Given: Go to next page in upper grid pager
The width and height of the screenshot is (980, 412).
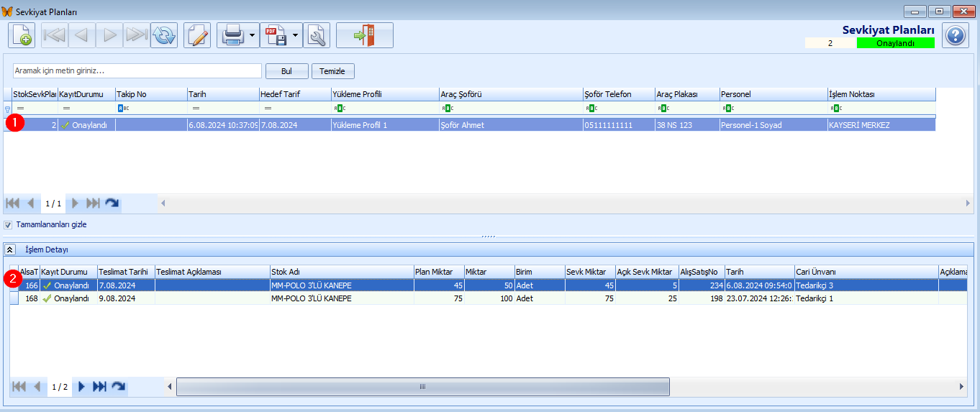Looking at the screenshot, I should coord(75,203).
